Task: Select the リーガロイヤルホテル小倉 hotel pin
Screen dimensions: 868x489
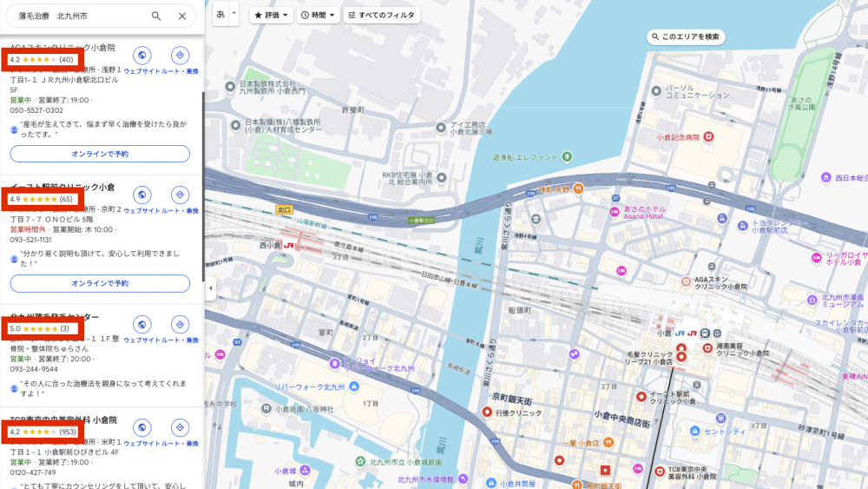Action: pyautogui.click(x=817, y=257)
